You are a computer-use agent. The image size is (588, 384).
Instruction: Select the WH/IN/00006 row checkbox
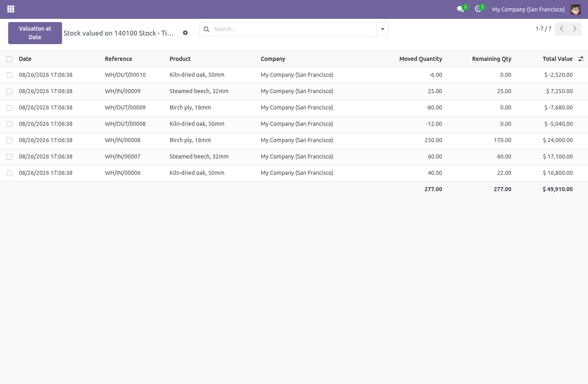pos(9,173)
